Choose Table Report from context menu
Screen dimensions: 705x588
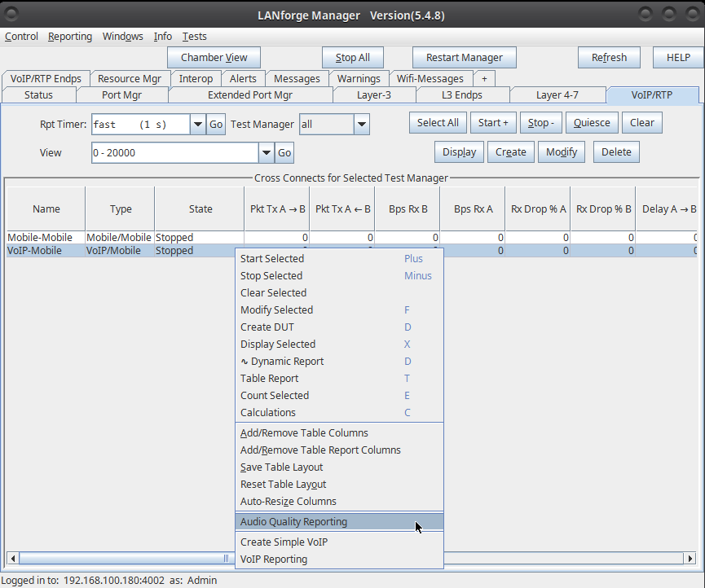340,378
